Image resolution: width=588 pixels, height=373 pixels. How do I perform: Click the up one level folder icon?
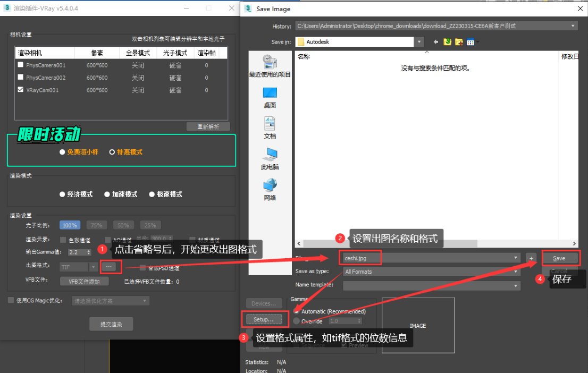[447, 41]
